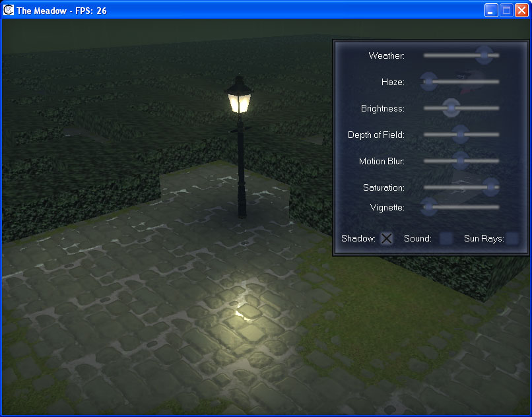Click the Depth of Field slider knob
532x417 pixels.
click(461, 135)
